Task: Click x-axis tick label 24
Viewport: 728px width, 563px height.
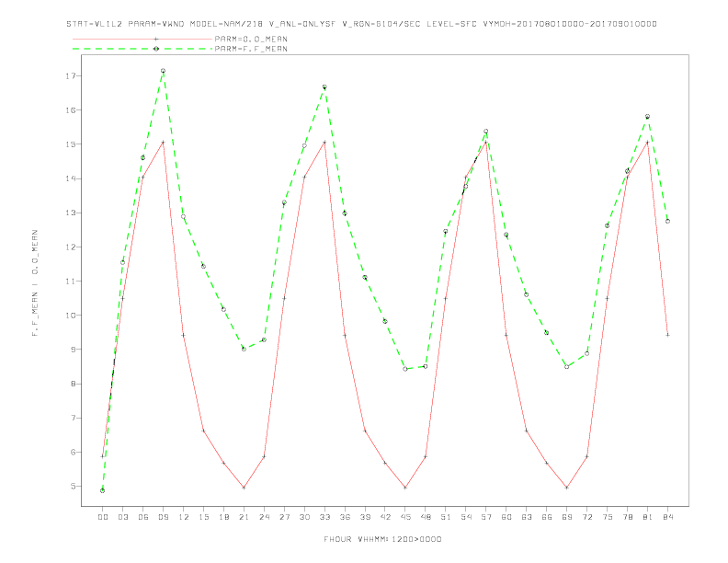Action: pos(264,517)
